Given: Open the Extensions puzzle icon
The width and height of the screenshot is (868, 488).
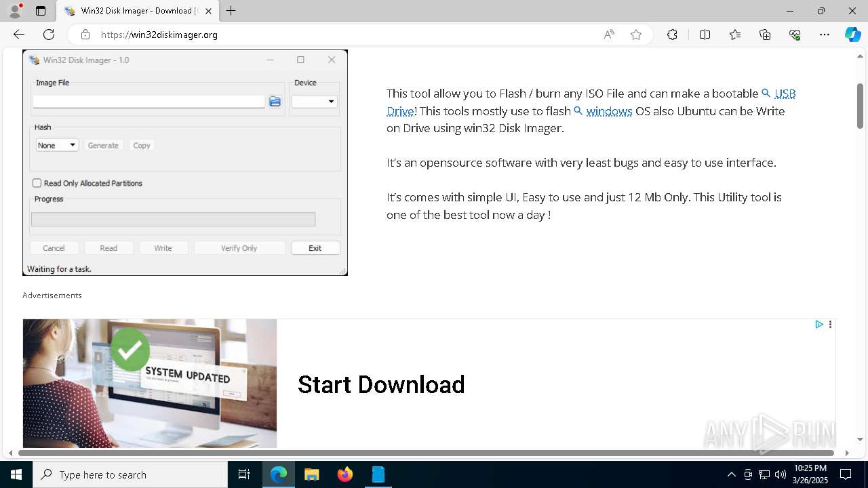Looking at the screenshot, I should (672, 35).
